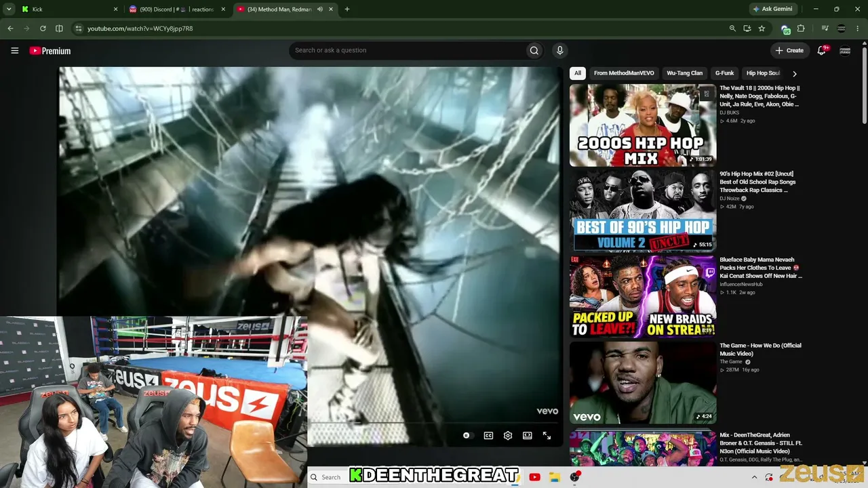Filter by the G-Funk chip
This screenshot has width=868, height=488.
725,73
